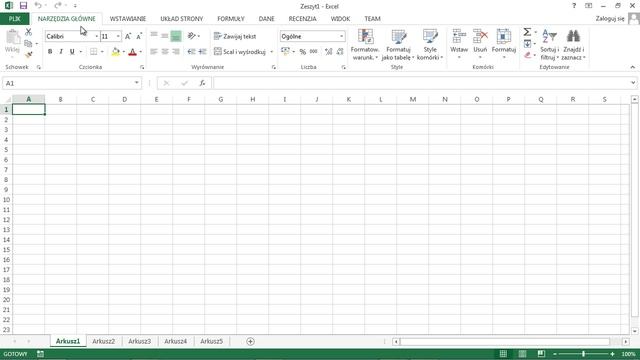The image size is (640, 360).
Task: Decrease font size with the smaller A icon
Action: pos(139,36)
